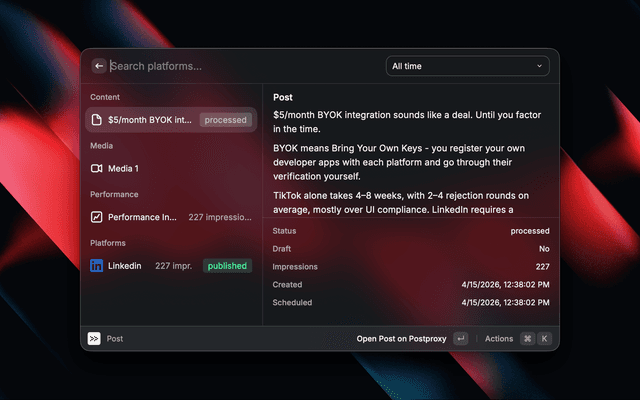Open the Actions menu
Viewport: 640px width, 400px height.
coord(499,339)
